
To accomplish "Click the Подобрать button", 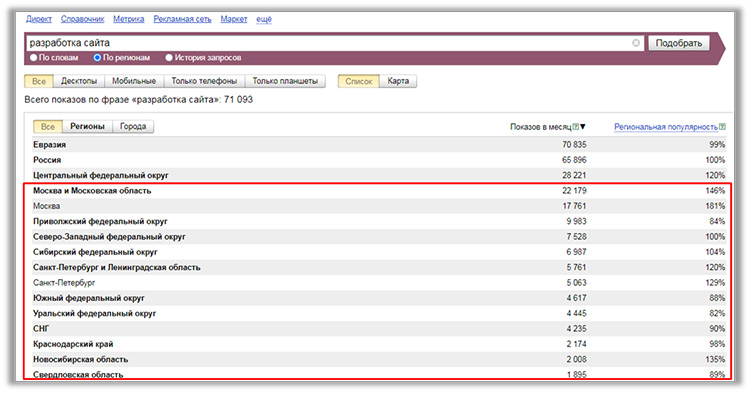I will point(679,43).
